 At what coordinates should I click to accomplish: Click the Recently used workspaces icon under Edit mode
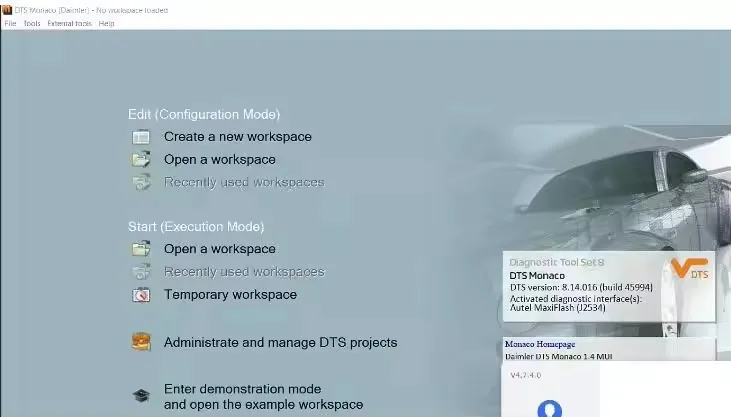point(141,182)
